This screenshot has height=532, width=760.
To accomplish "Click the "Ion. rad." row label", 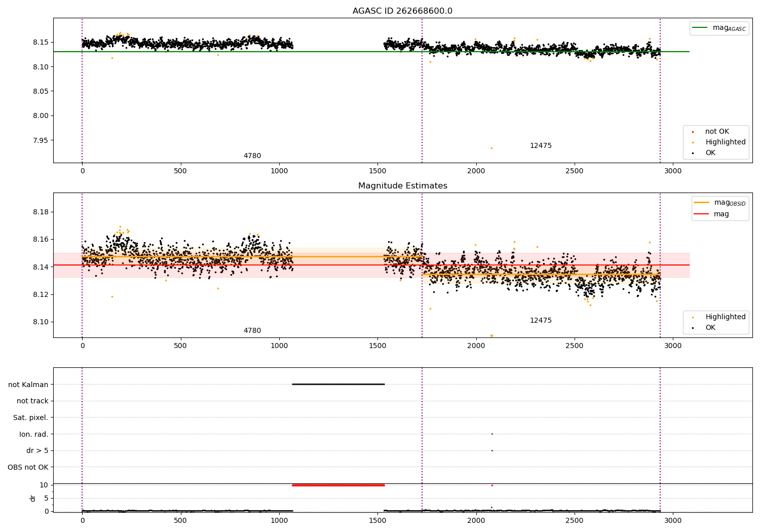I will pyautogui.click(x=33, y=434).
